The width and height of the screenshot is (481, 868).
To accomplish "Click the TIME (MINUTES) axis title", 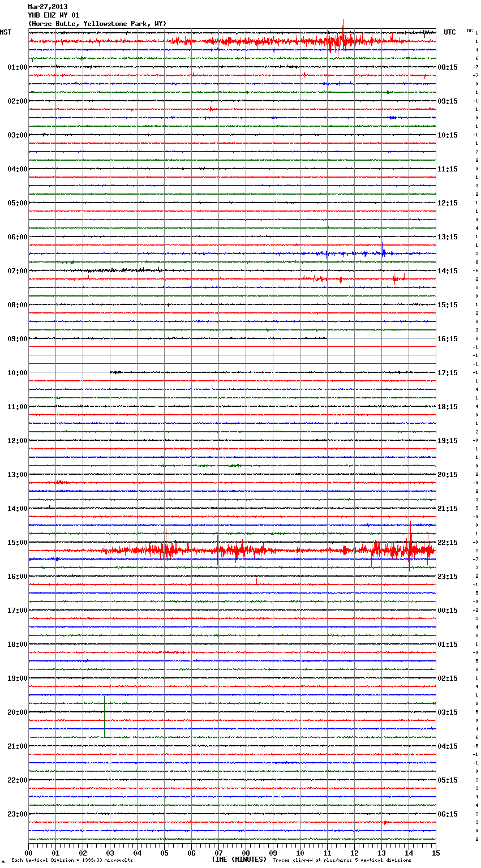I will pyautogui.click(x=239, y=860).
